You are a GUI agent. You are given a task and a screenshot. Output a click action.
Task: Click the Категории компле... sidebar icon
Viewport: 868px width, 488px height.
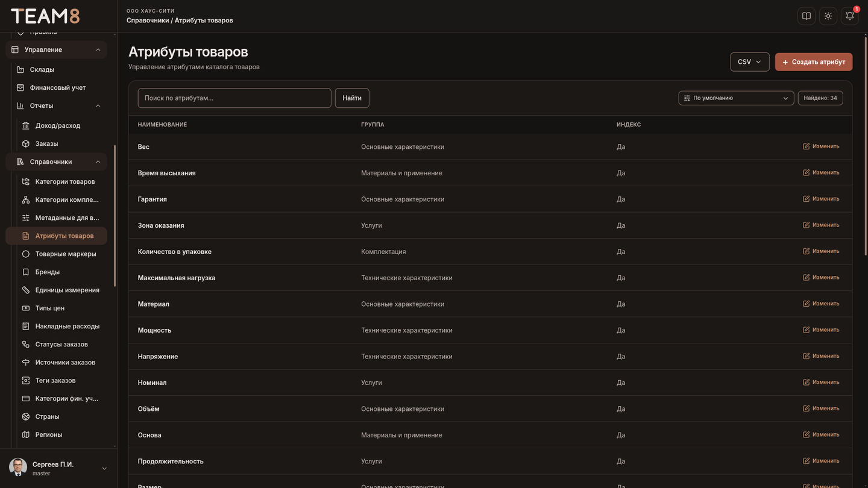click(26, 200)
